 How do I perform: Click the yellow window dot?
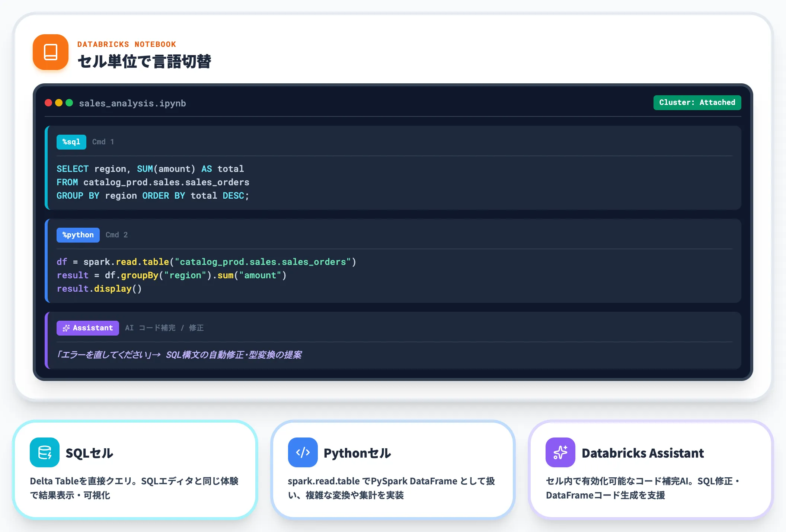(x=59, y=103)
